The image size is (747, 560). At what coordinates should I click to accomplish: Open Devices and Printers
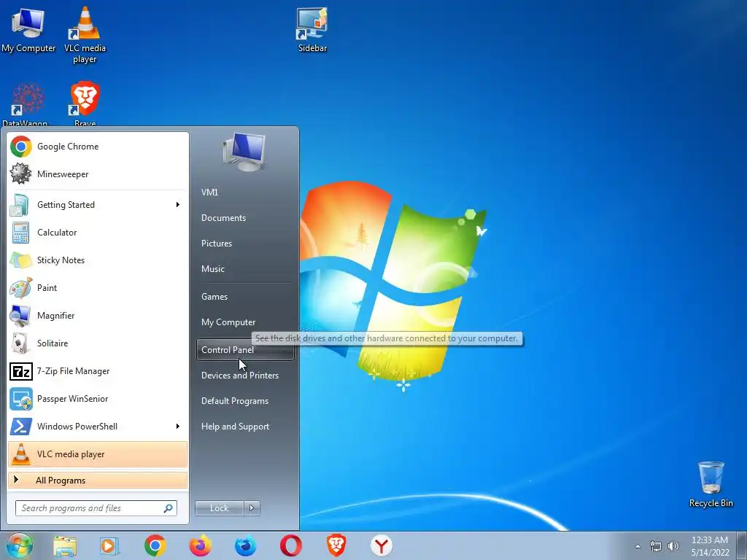(245, 376)
